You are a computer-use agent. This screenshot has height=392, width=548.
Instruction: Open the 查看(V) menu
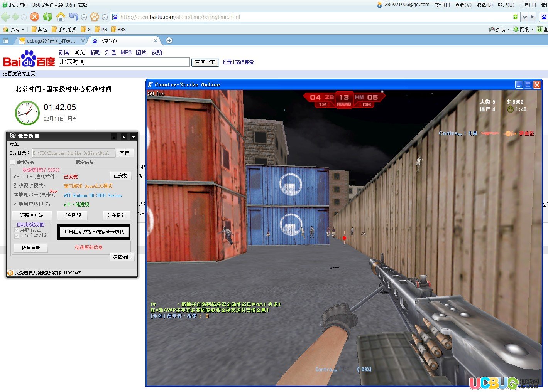(x=463, y=5)
